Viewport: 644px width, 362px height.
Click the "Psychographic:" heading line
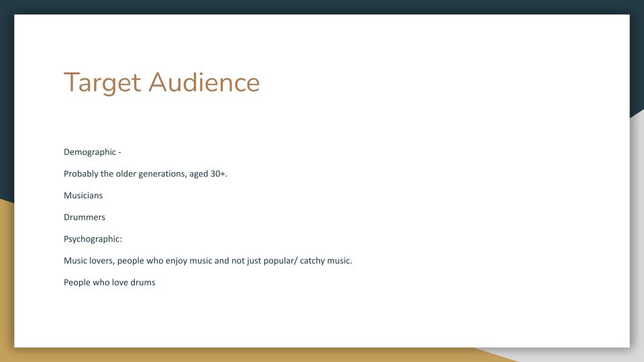point(93,239)
